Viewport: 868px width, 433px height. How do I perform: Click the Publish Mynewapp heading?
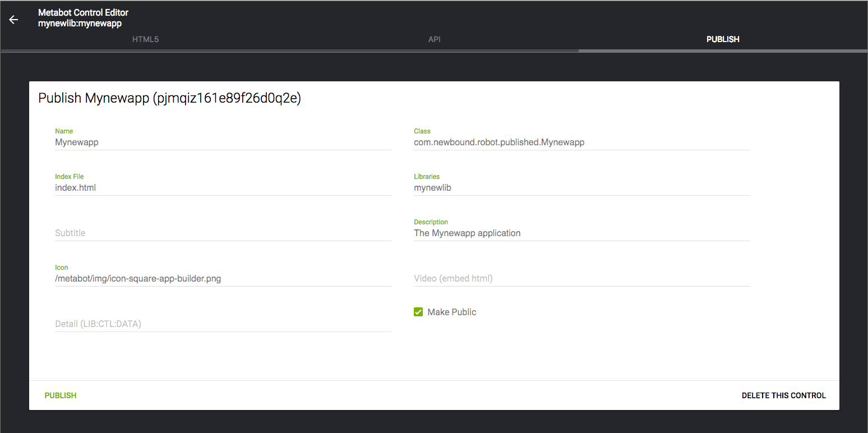170,98
